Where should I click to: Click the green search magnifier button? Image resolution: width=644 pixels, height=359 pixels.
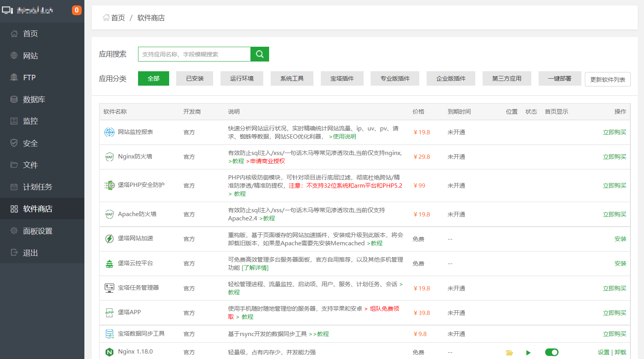pos(260,54)
